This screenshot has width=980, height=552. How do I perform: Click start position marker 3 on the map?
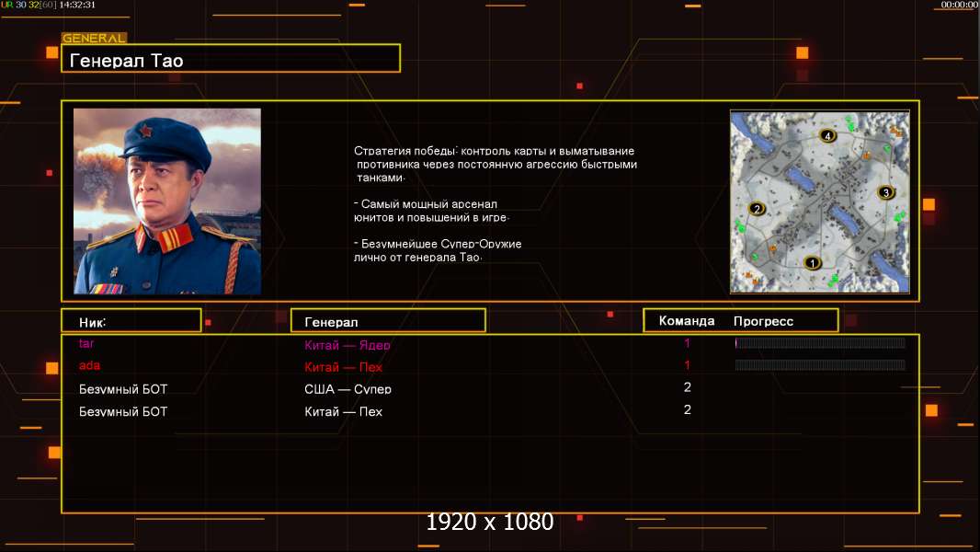tap(885, 192)
